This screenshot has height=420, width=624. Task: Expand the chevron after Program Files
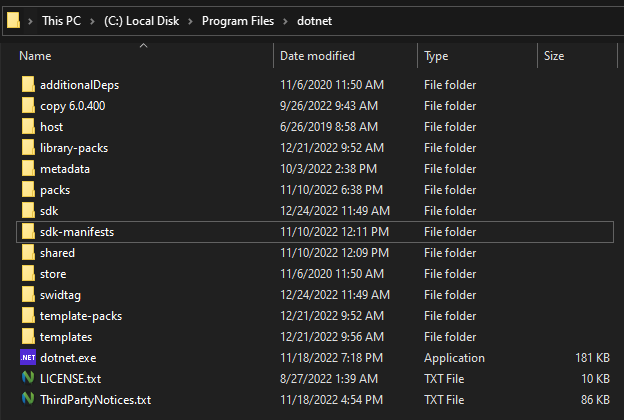(285, 21)
